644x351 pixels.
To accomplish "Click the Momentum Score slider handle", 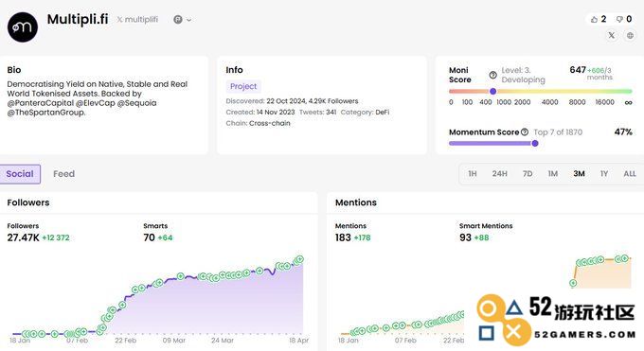I will point(535,143).
